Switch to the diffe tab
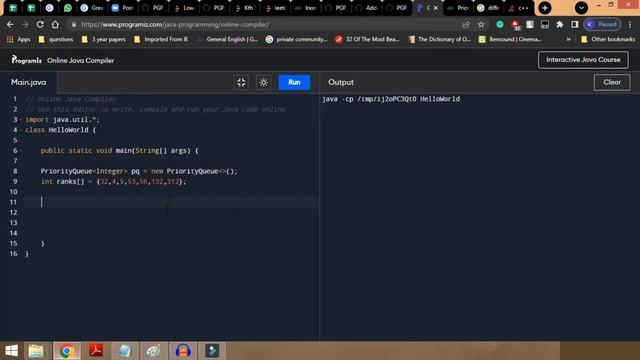This screenshot has width=640, height=360. point(488,8)
